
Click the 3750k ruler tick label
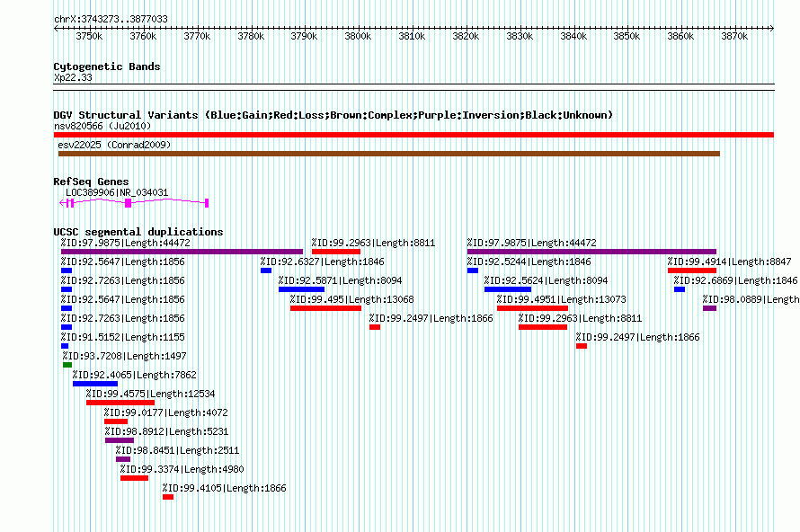pyautogui.click(x=89, y=36)
